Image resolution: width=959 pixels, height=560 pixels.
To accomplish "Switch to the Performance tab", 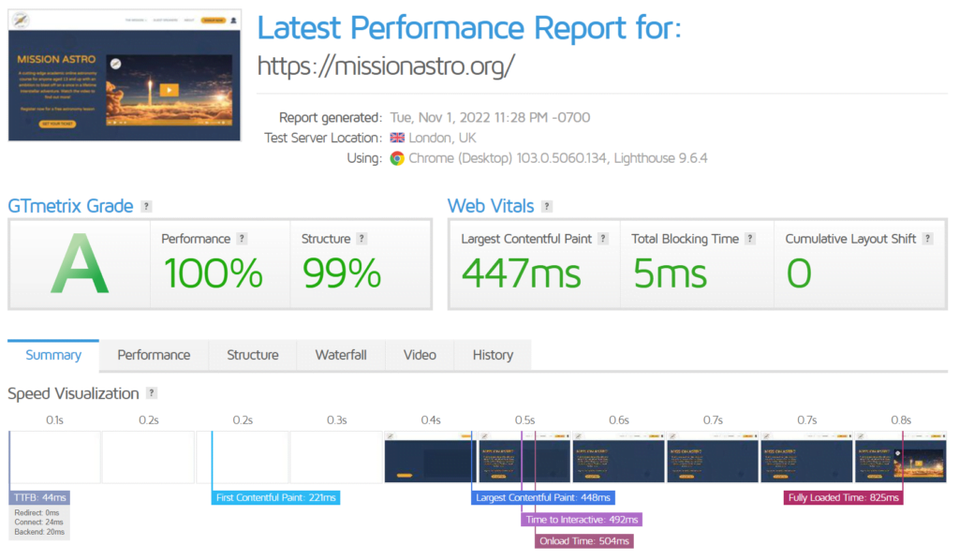I will [x=154, y=355].
